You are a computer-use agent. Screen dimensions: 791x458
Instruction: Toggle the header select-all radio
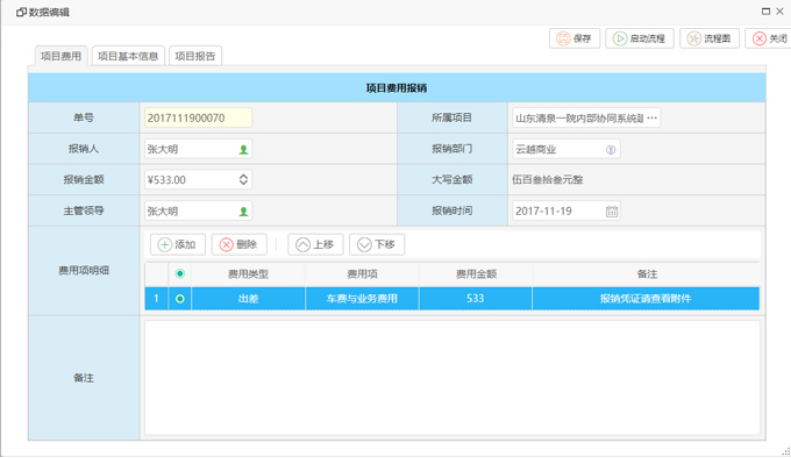[x=180, y=274]
